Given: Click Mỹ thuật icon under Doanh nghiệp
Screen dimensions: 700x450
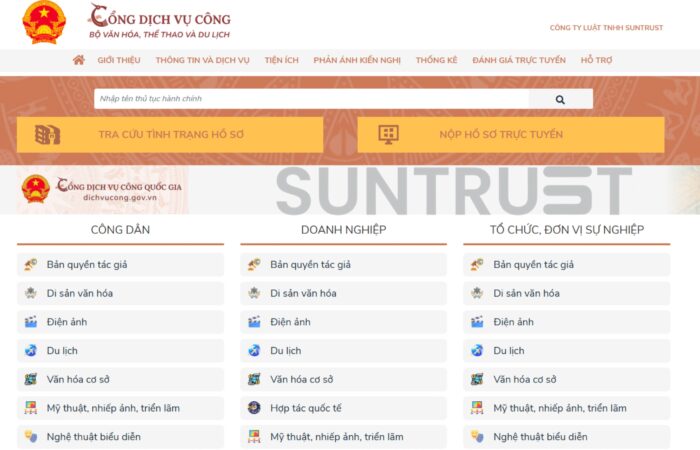Looking at the screenshot, I should point(254,437).
